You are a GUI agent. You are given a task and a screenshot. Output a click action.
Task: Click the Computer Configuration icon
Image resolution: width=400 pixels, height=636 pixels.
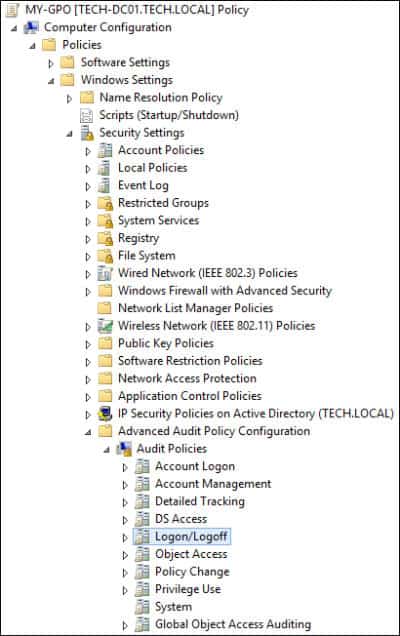(31, 28)
